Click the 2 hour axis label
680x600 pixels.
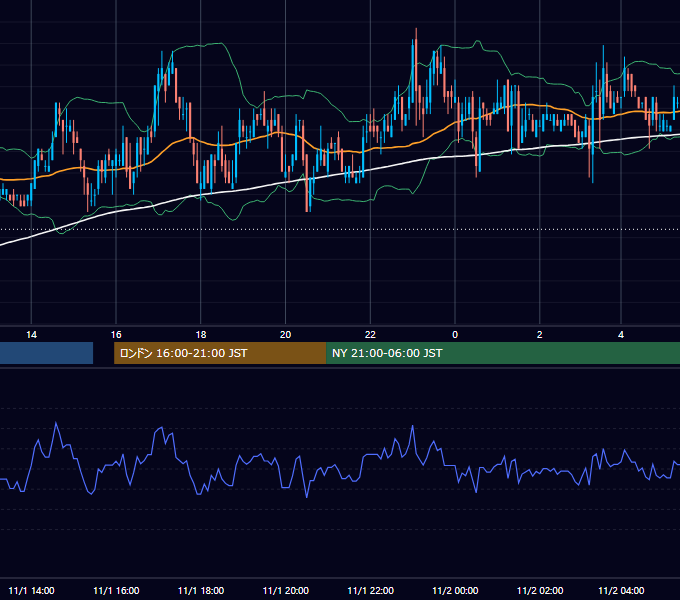(539, 335)
